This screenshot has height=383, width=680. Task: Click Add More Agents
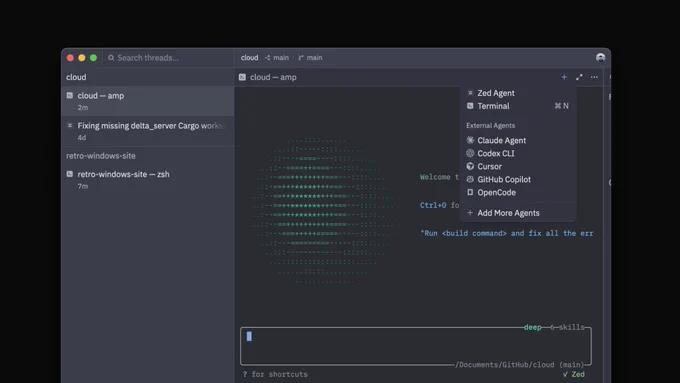518,213
